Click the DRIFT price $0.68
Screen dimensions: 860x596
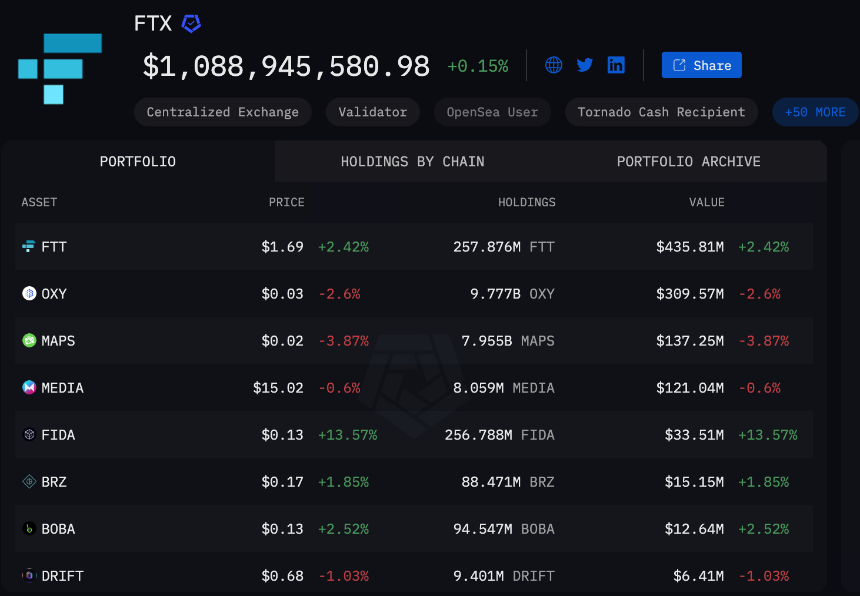coord(282,576)
